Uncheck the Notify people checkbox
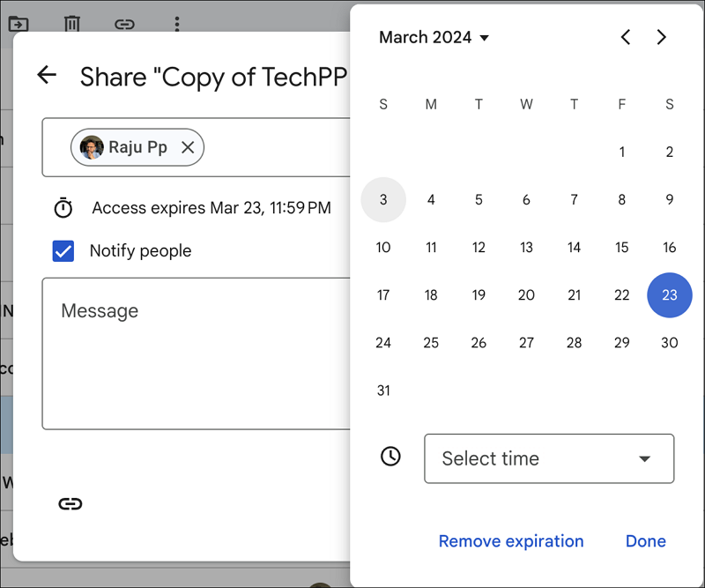 pyautogui.click(x=63, y=251)
